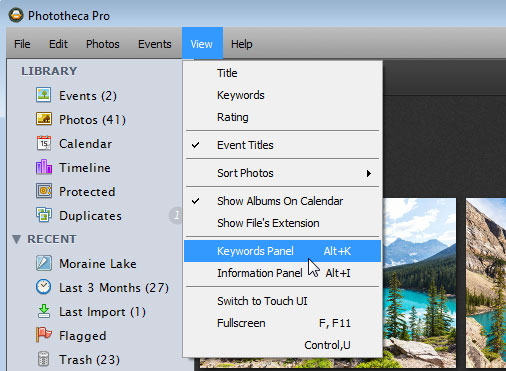Uncheck Event Titles in View menu
506x371 pixels.
click(x=282, y=145)
